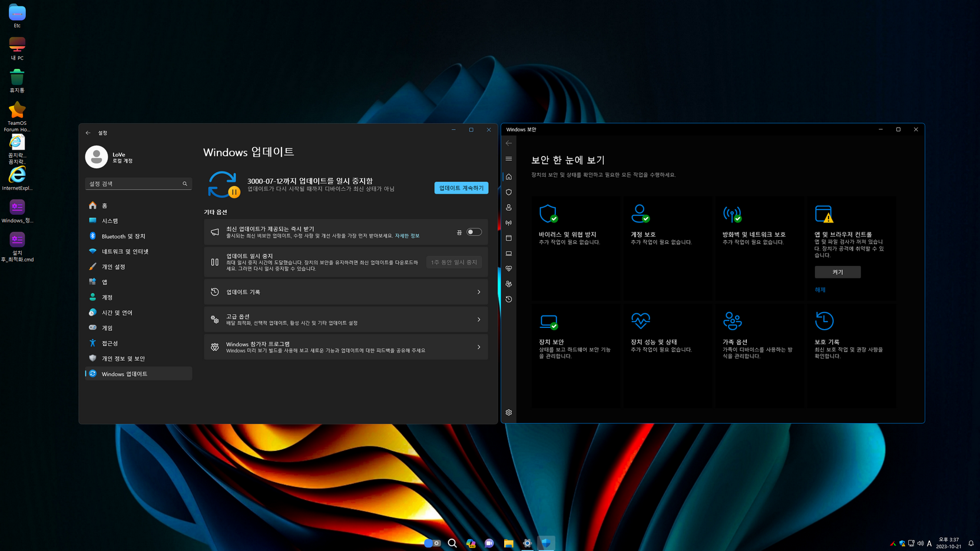Click Settings gear icon on taskbar
Screen dimensions: 980x551
point(527,543)
